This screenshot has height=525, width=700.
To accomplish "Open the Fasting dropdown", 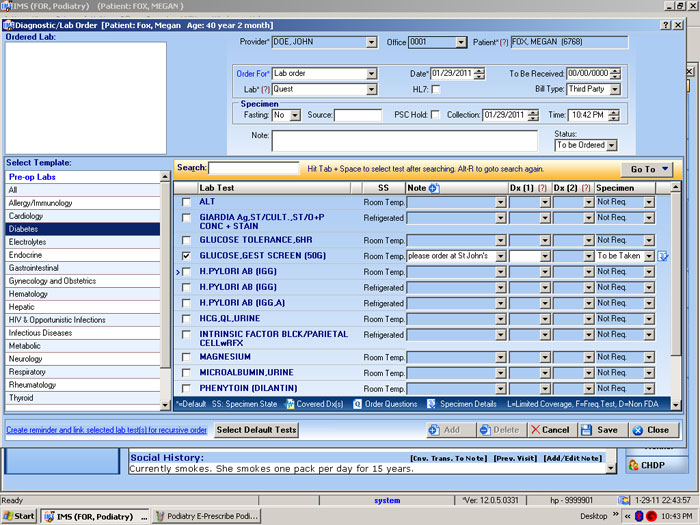I will [295, 115].
